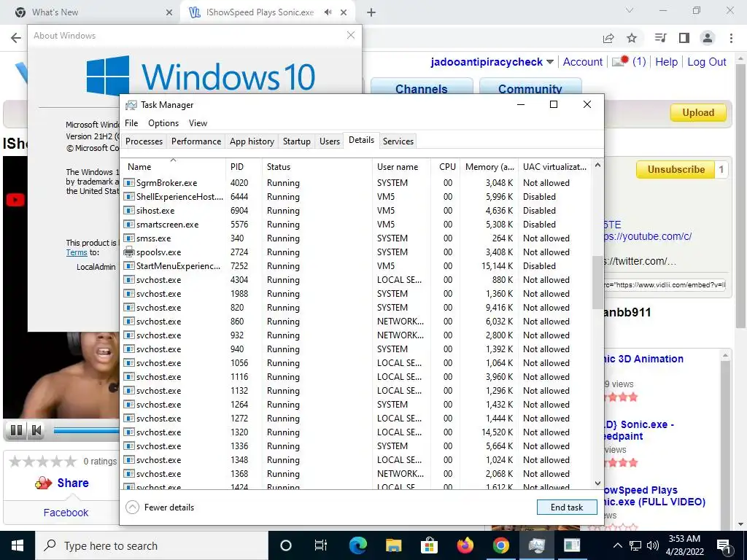Open Chrome three-dot menu
The image size is (747, 560).
pos(731,38)
